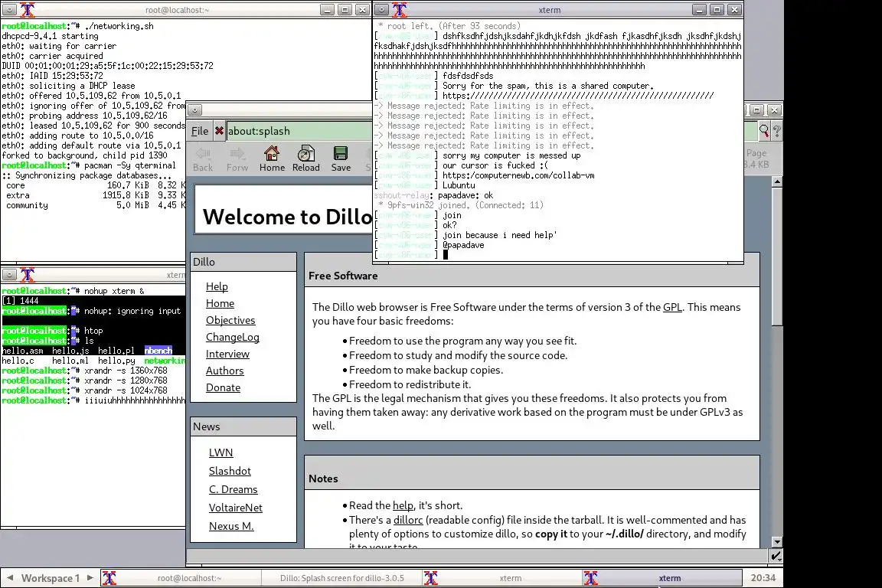The width and height of the screenshot is (882, 588).
Task: Open the Interview link
Action: [x=227, y=354]
